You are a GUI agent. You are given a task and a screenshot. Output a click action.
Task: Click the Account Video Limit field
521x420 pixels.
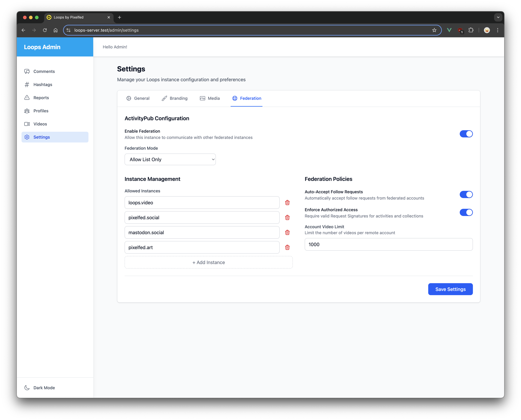coord(388,244)
